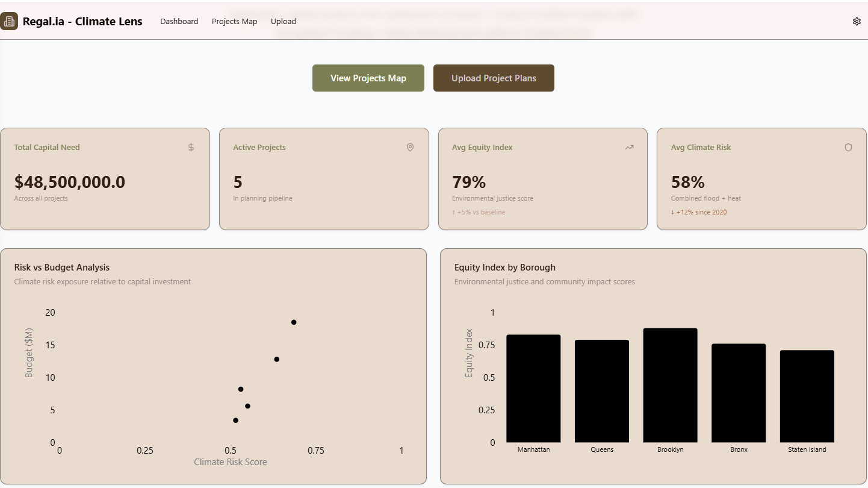Click the $48,500,000.0 value
868x488 pixels.
click(x=70, y=182)
